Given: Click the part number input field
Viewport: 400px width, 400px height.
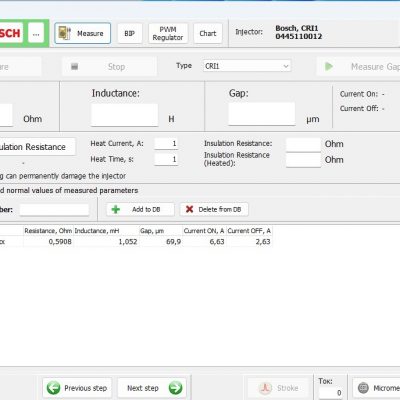Looking at the screenshot, I should [54, 210].
